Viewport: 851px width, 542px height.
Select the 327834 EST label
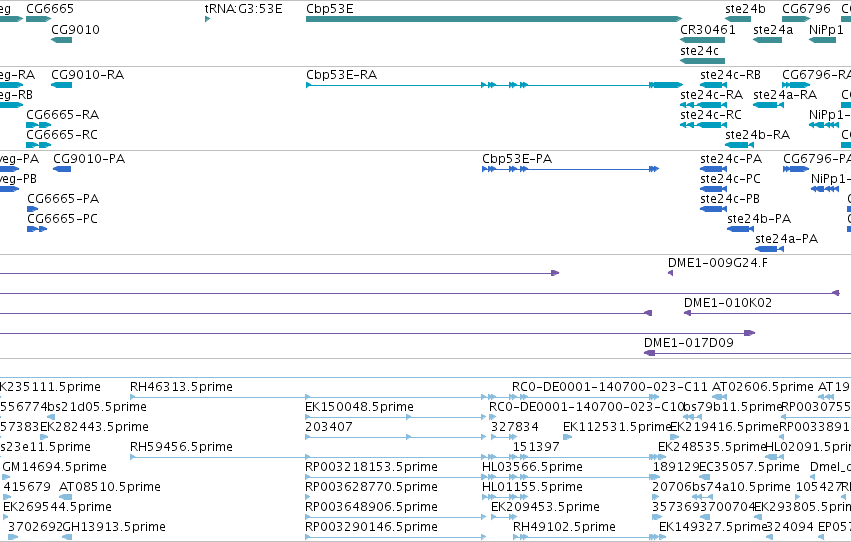point(515,427)
